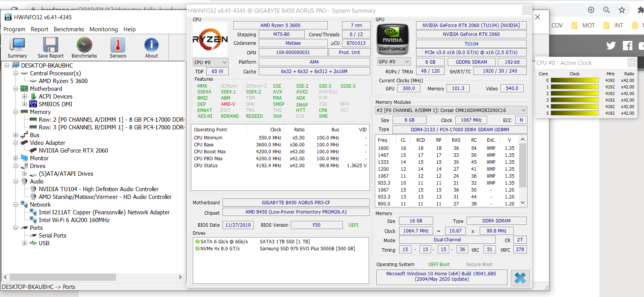
Task: Click the NVMe drive green status icon
Action: [x=197, y=249]
